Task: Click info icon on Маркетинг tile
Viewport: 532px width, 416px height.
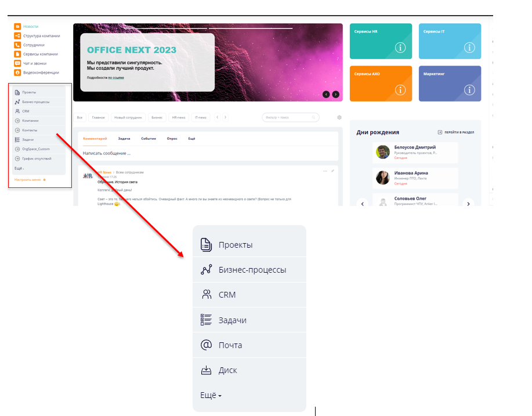Action: 469,90
